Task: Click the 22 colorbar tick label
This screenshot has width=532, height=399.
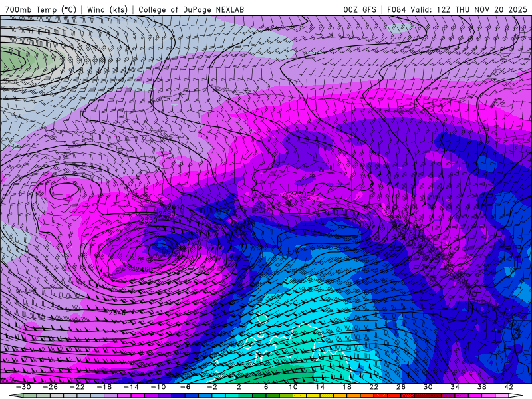Action: coord(374,387)
